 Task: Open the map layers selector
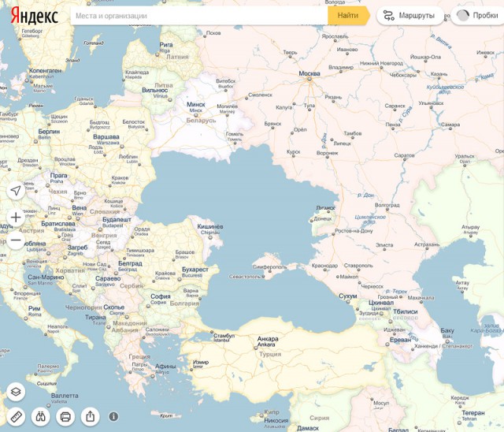(17, 392)
